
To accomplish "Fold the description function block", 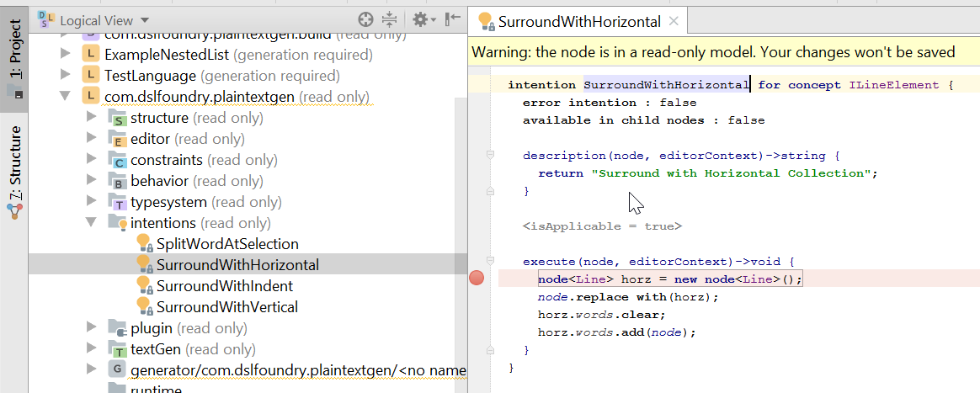I will click(x=489, y=156).
